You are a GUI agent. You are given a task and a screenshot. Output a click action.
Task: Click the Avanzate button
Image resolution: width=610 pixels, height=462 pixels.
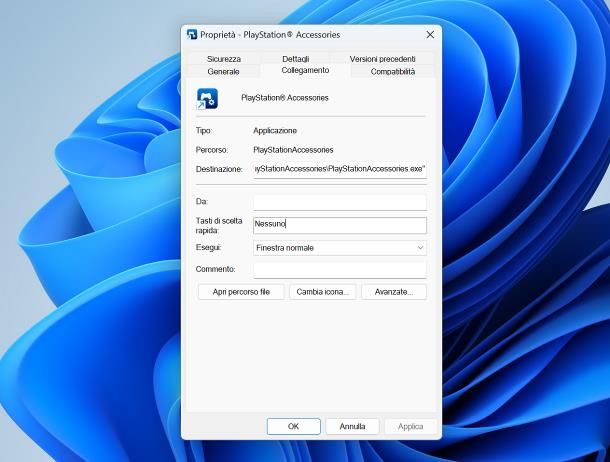point(394,292)
